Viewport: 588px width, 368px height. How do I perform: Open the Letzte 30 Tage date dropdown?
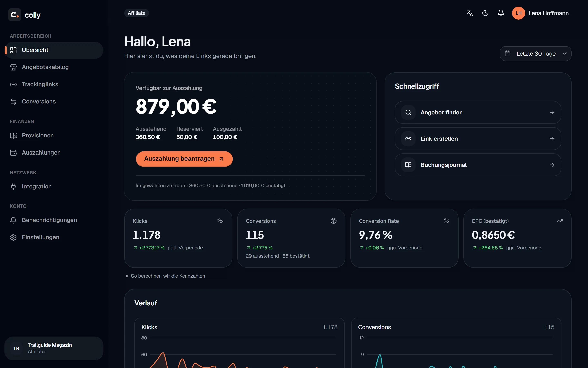pos(536,54)
